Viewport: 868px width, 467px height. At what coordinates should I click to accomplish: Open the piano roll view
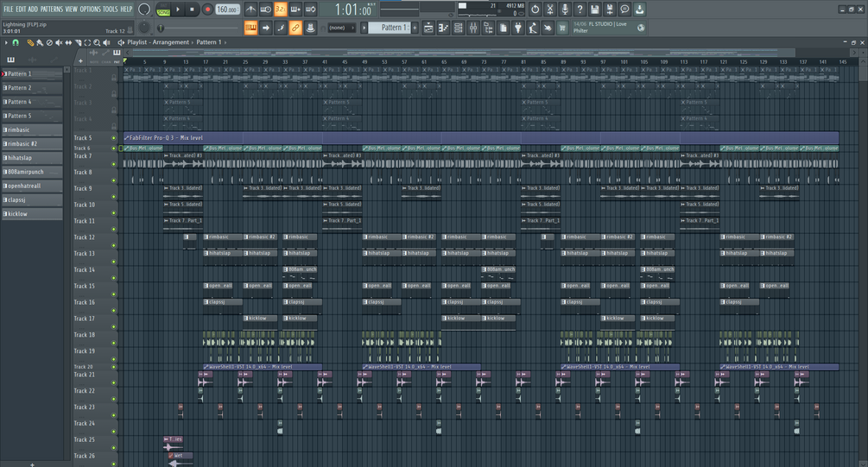443,28
